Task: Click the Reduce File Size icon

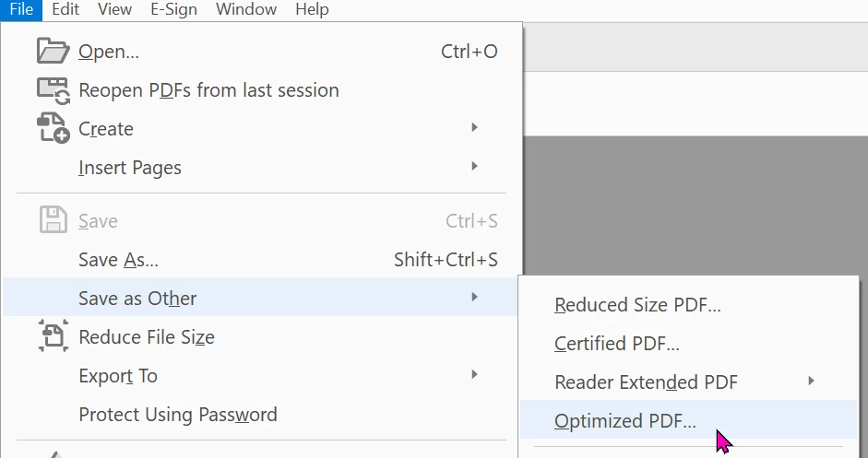Action: click(53, 336)
